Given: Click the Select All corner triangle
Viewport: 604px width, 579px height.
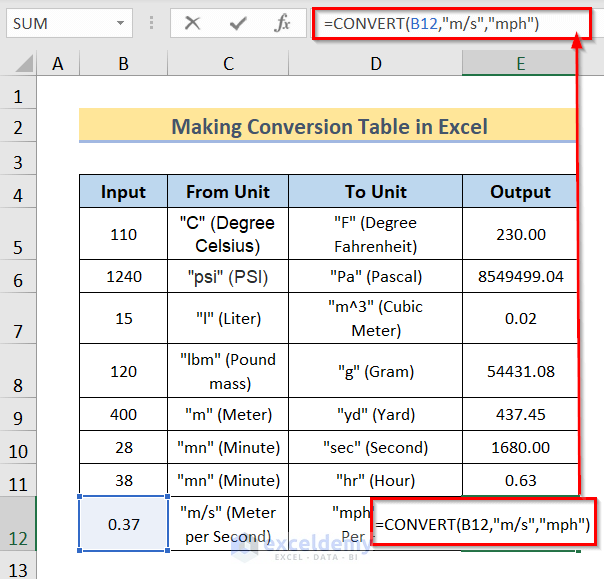Looking at the screenshot, I should coord(24,63).
